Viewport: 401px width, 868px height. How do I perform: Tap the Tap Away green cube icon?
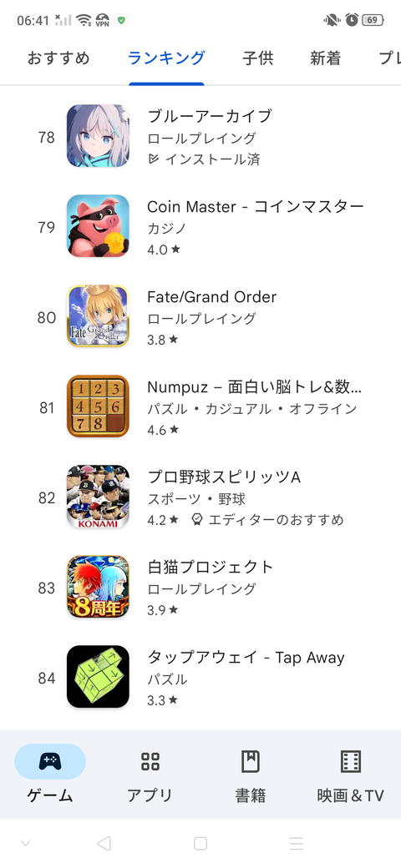coord(98,677)
